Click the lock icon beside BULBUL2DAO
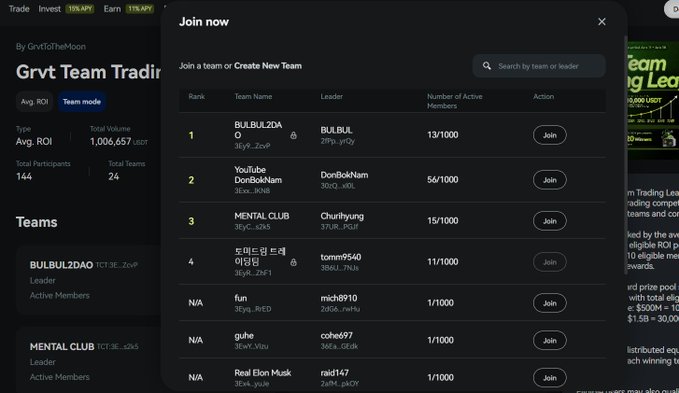Screen dimensions: 679x393 coord(293,135)
